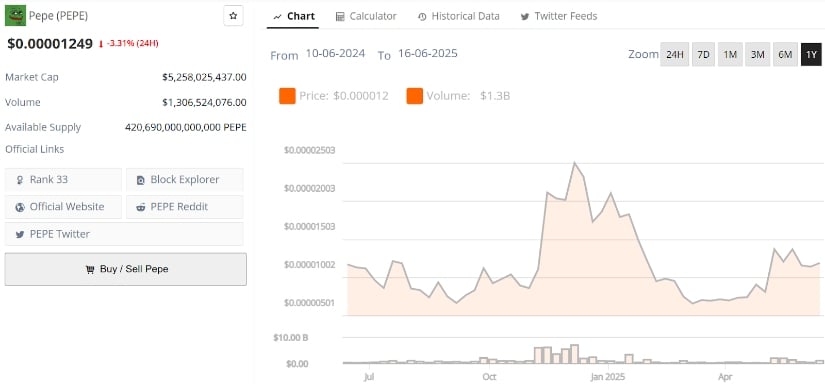Screen dimensions: 825x384
Task: Click the Reddit icon in PEPE Reddit
Action: [x=140, y=207]
